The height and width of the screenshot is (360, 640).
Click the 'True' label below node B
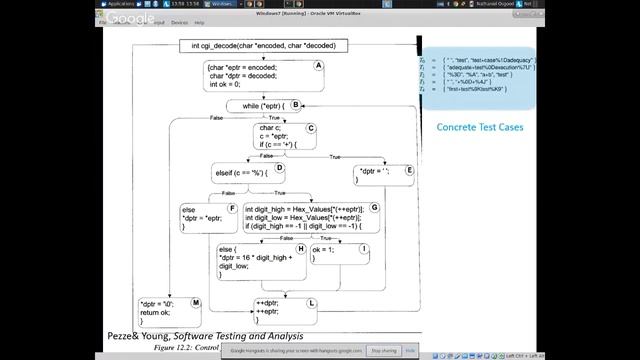[274, 118]
